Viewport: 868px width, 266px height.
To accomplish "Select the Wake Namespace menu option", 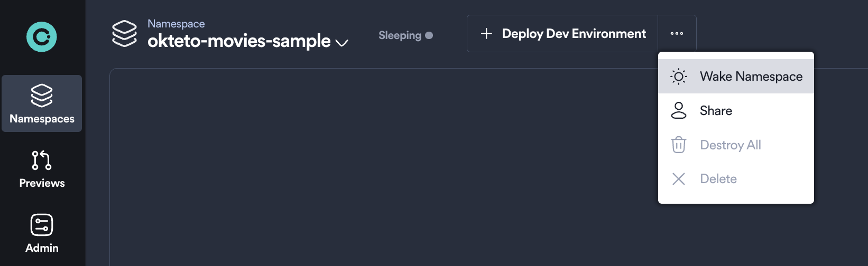I will pyautogui.click(x=751, y=77).
